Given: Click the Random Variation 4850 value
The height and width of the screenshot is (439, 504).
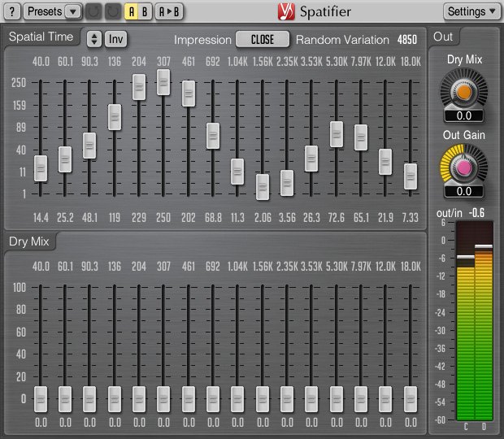Looking at the screenshot, I should pos(407,39).
